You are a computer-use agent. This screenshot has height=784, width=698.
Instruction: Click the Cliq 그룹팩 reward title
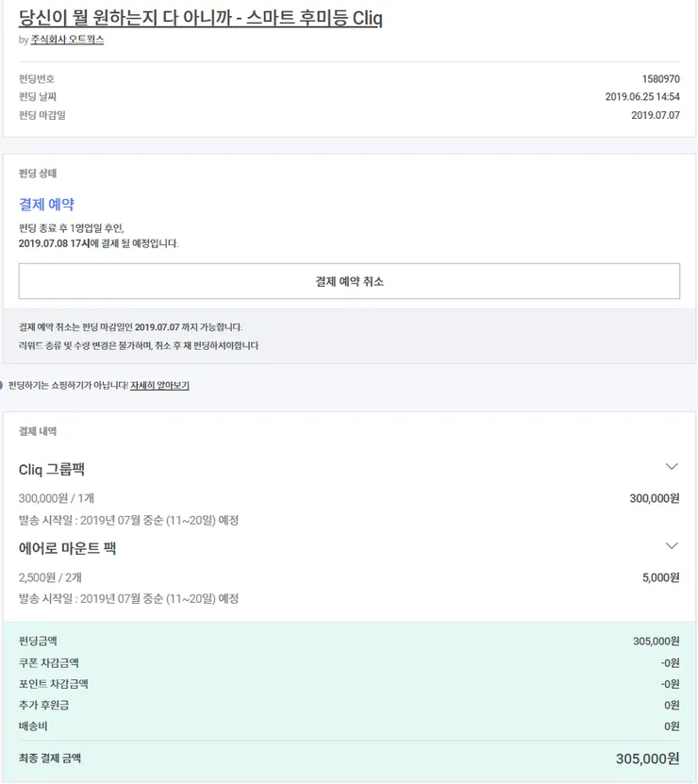52,469
